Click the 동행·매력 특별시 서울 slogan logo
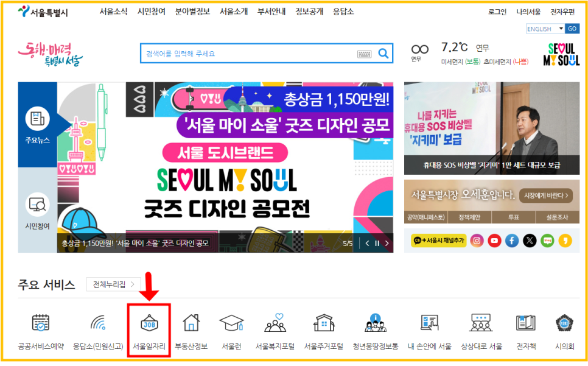 (x=50, y=55)
